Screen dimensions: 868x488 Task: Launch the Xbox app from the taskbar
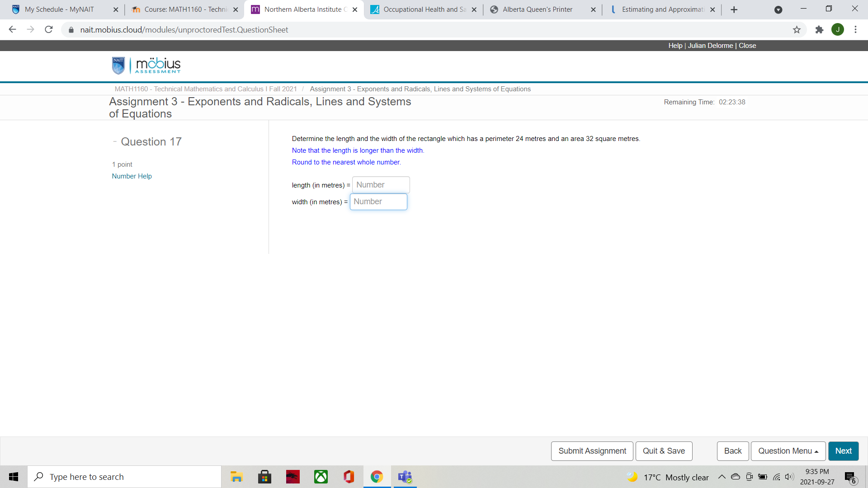(x=321, y=476)
